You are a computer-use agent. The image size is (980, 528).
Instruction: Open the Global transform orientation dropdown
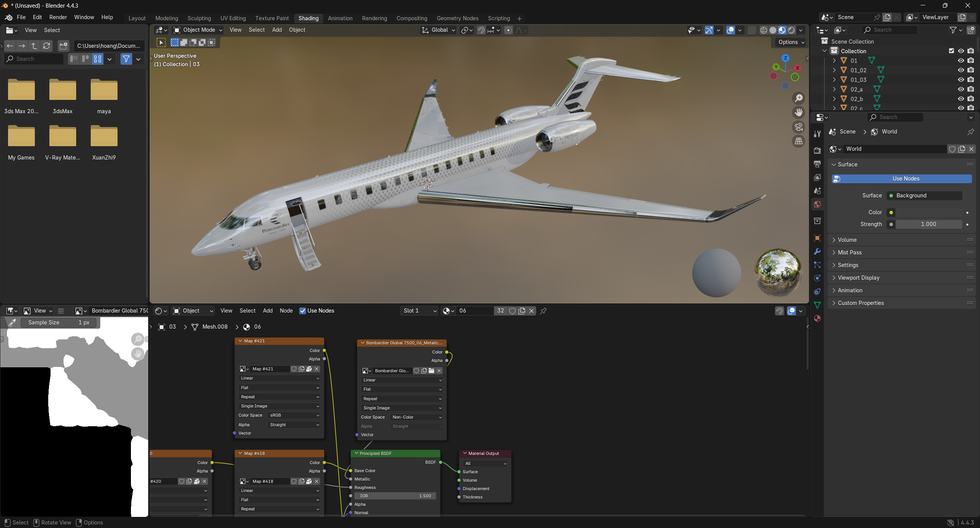(438, 30)
